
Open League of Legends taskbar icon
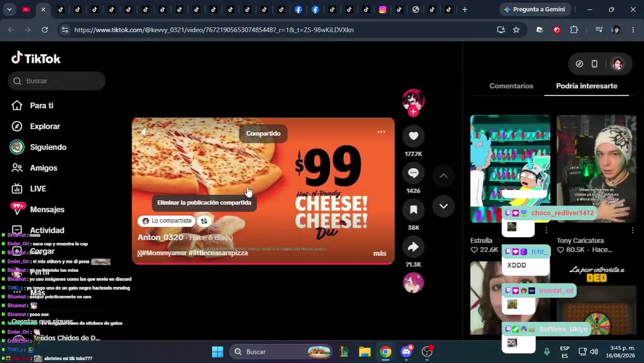344,351
